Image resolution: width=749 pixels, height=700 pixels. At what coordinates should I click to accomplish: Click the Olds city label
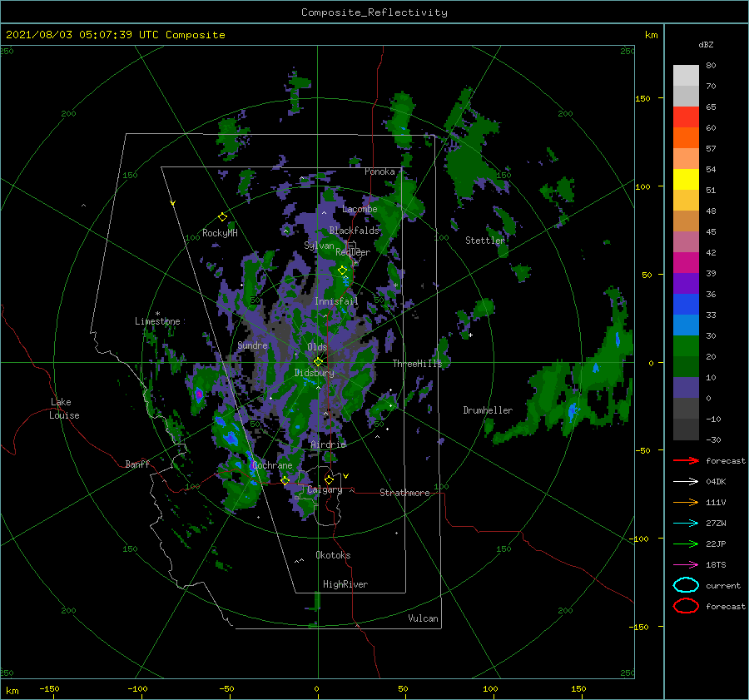pos(317,347)
